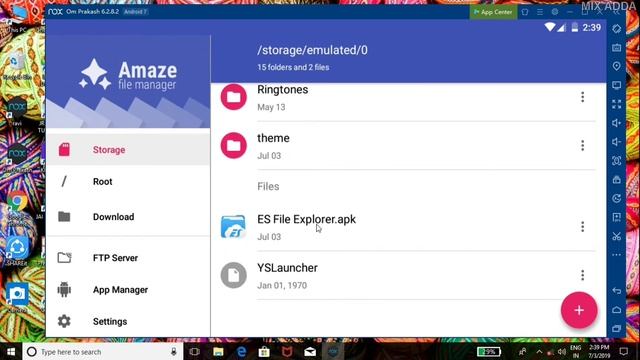Click the Storage SD card icon
The image size is (640, 360).
coord(64,149)
